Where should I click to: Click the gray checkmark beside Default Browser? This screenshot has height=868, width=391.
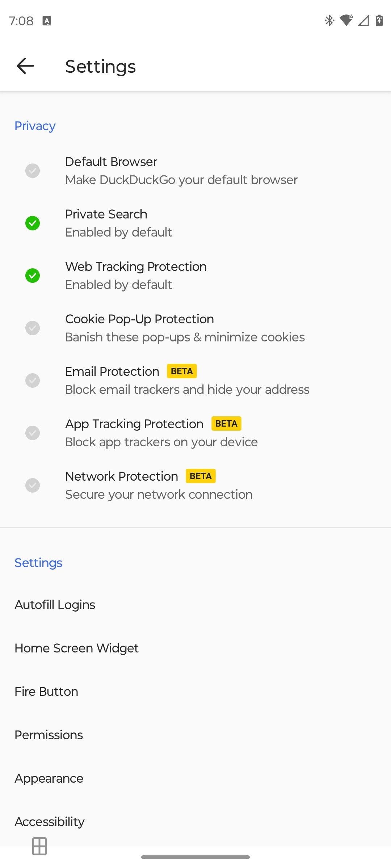(x=33, y=171)
